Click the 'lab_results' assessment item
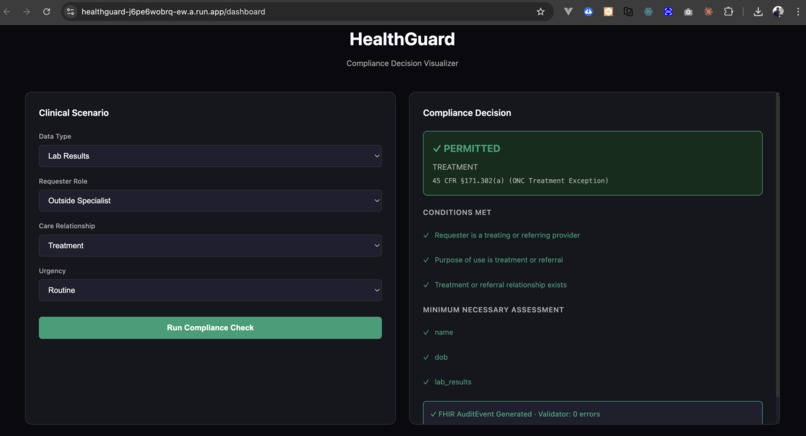 453,382
